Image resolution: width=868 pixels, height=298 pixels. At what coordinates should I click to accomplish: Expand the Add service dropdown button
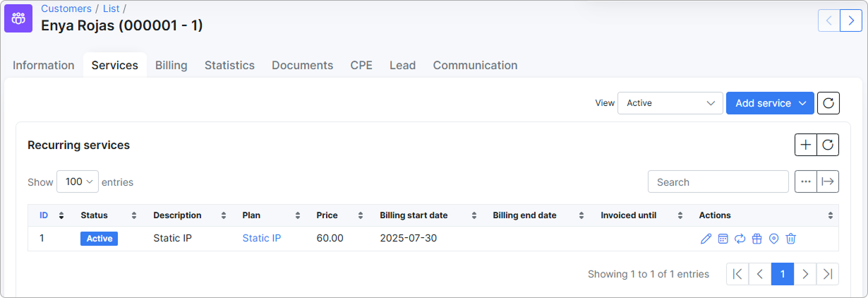[770, 103]
